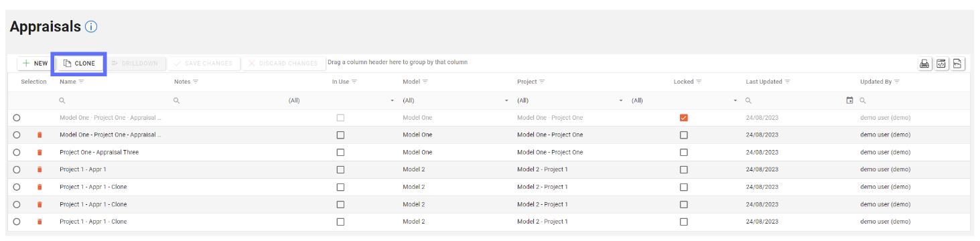Screen dimensions: 980x241
Task: Untick Locked checkbox in the first row
Action: [683, 118]
